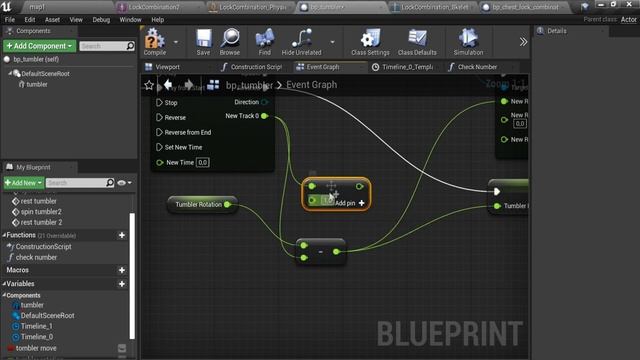Collapse DefaultSceneRoot tree arrow

10,73
